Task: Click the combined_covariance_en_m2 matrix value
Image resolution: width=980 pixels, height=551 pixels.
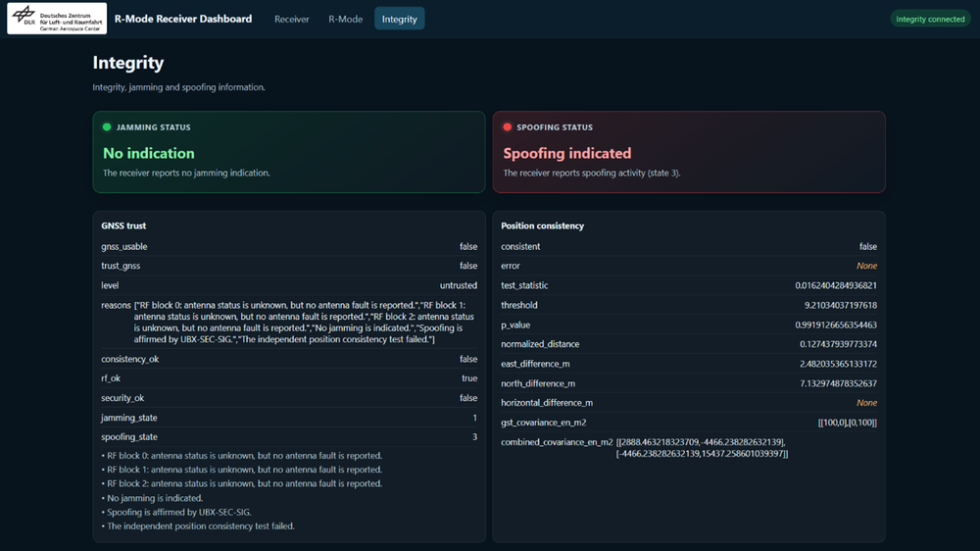Action: click(x=702, y=448)
